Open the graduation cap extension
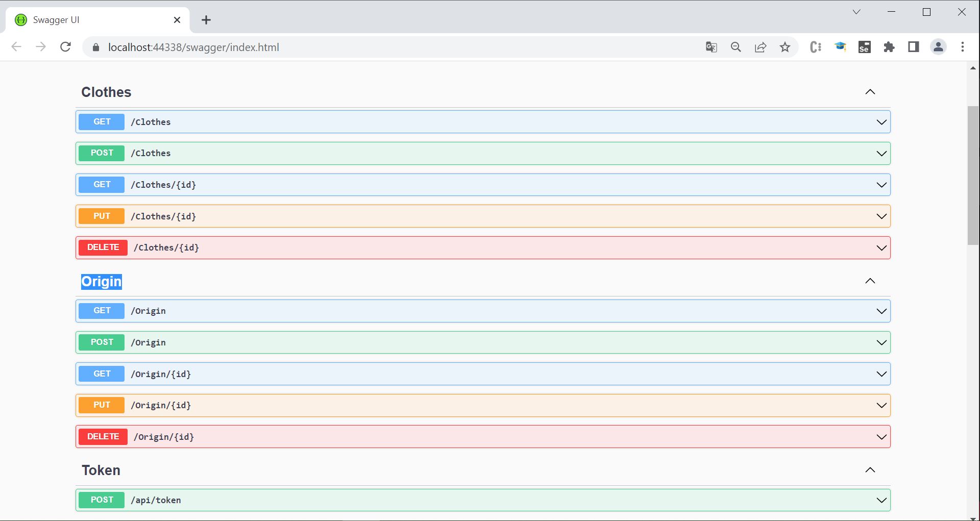 pos(840,47)
